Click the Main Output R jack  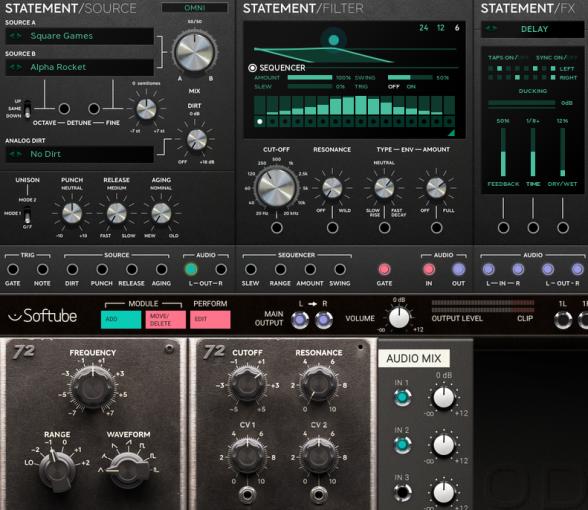pyautogui.click(x=324, y=320)
